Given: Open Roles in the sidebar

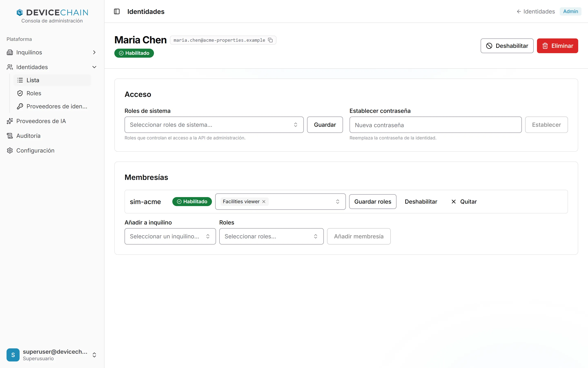Looking at the screenshot, I should pyautogui.click(x=52, y=93).
